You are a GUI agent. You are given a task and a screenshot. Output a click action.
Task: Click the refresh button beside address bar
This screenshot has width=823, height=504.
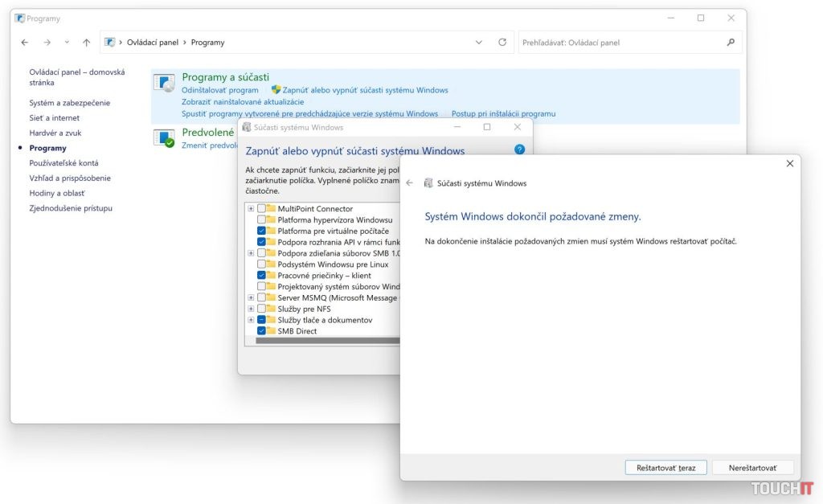(x=502, y=43)
